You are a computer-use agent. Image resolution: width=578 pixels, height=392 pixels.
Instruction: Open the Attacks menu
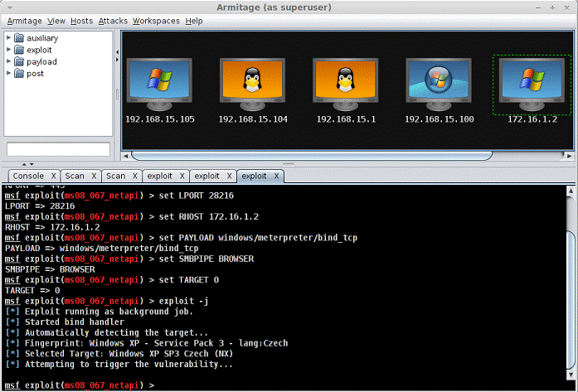click(x=113, y=21)
